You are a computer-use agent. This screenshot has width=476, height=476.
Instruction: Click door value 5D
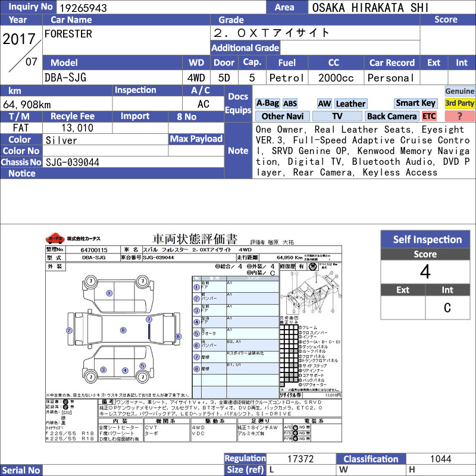pos(224,78)
